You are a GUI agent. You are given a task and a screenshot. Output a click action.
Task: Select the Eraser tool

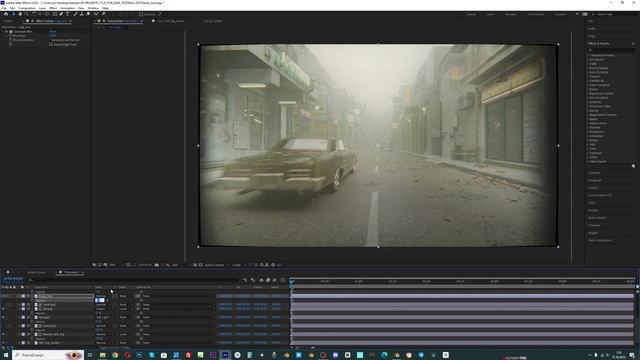pos(88,14)
